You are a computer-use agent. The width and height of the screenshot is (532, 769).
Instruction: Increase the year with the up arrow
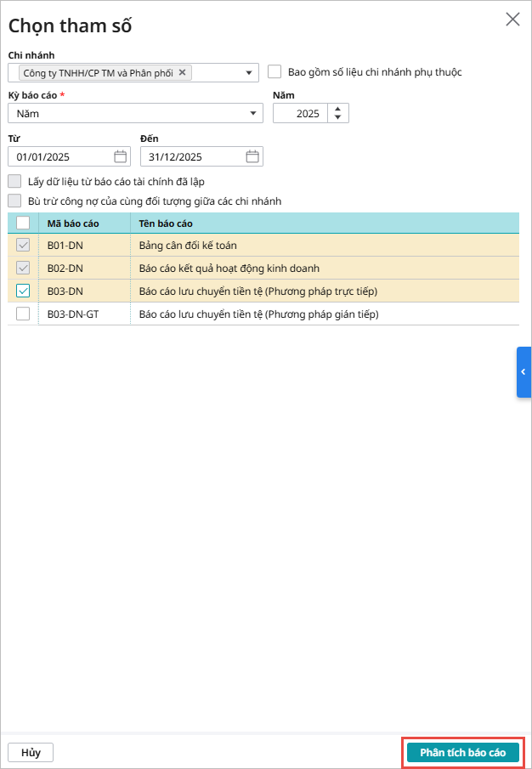click(x=338, y=109)
